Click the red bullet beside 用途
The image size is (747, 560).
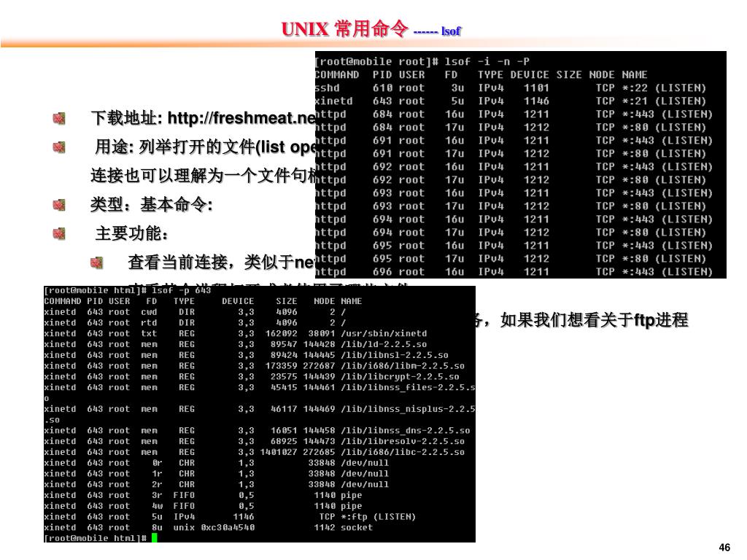point(59,147)
